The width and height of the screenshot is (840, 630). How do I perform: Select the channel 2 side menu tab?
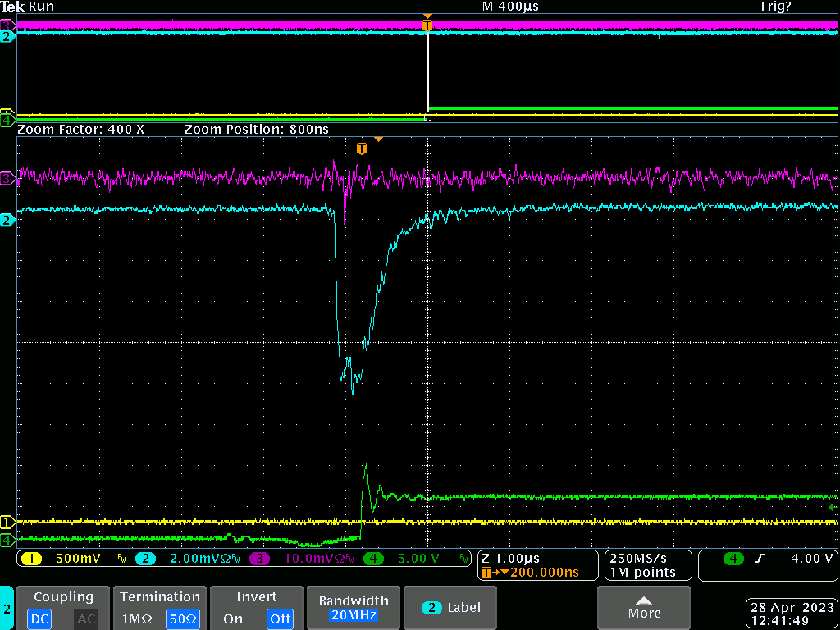coord(7,608)
